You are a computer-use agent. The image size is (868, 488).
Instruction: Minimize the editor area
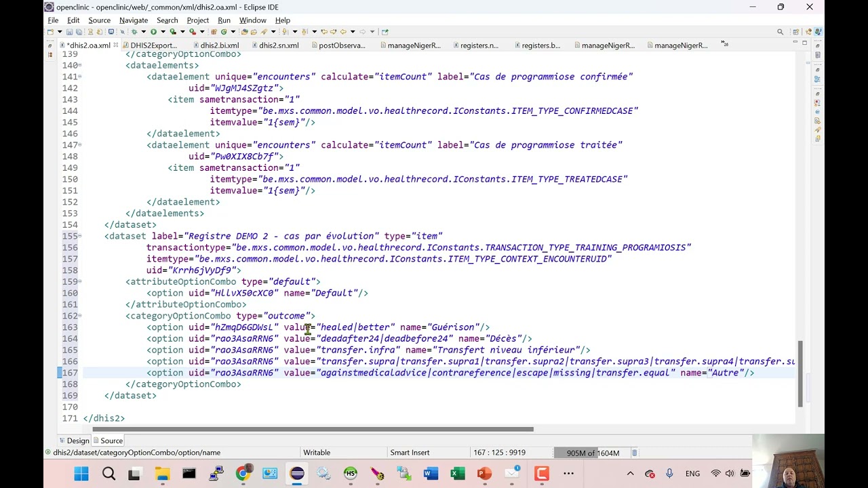pyautogui.click(x=795, y=42)
